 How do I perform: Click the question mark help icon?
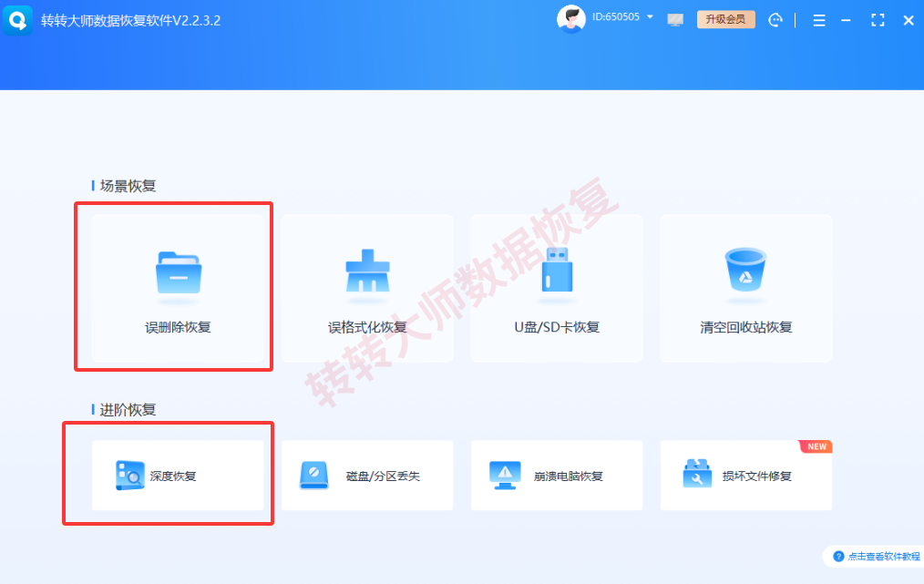(838, 557)
